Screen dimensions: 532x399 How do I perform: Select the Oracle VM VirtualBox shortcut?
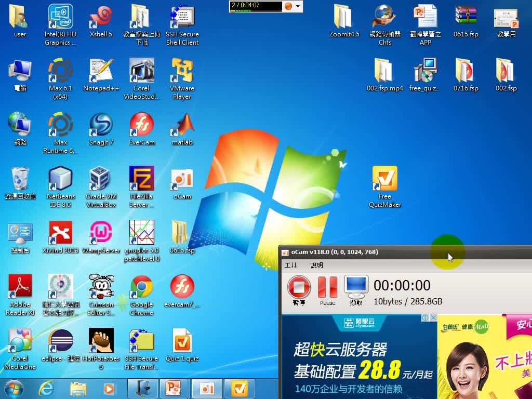[101, 187]
